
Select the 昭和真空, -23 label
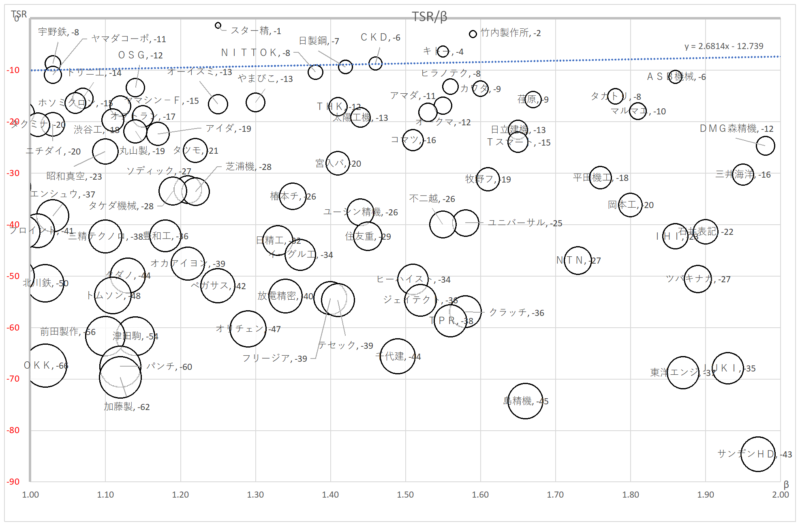[x=74, y=177]
